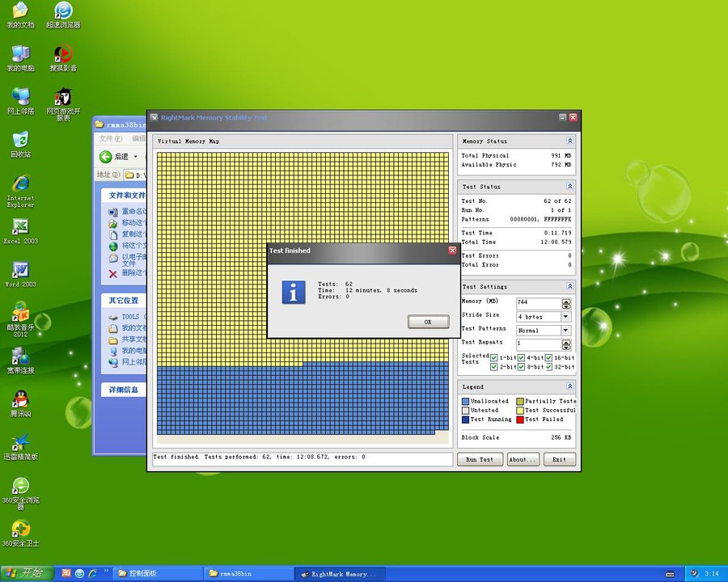Open the My Computer desktop icon
This screenshot has width=728, height=582.
click(20, 55)
